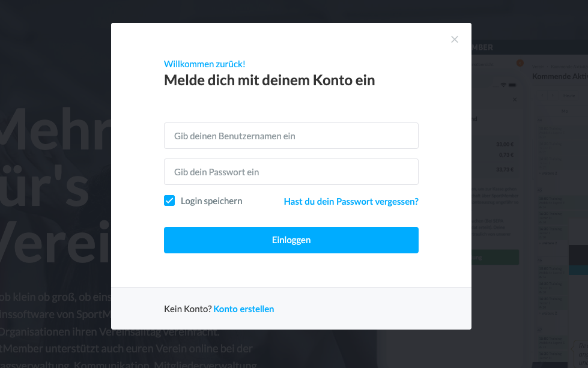
Task: Click the battery icon in phone mockup
Action: pos(512,85)
